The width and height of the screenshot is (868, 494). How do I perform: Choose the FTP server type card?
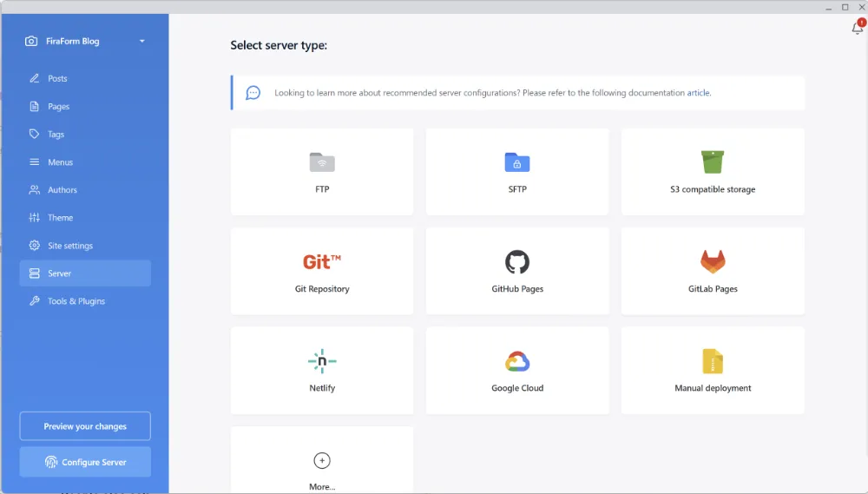[x=322, y=172]
